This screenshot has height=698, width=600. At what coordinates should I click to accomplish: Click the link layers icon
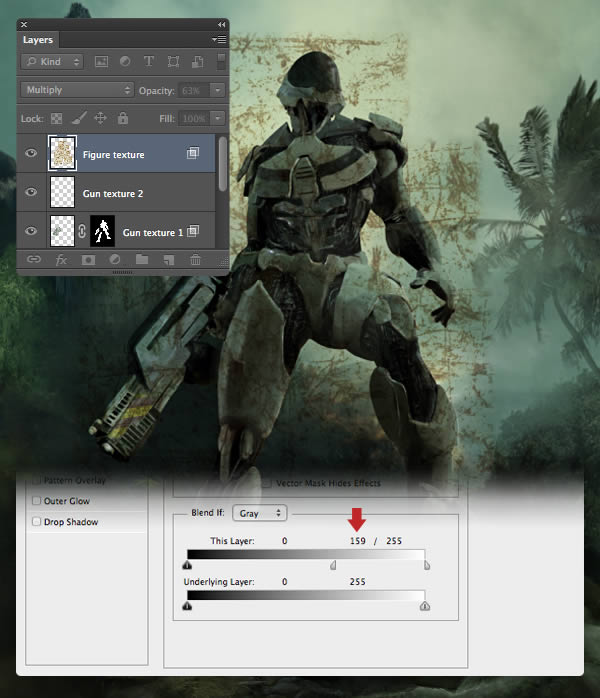[x=34, y=259]
